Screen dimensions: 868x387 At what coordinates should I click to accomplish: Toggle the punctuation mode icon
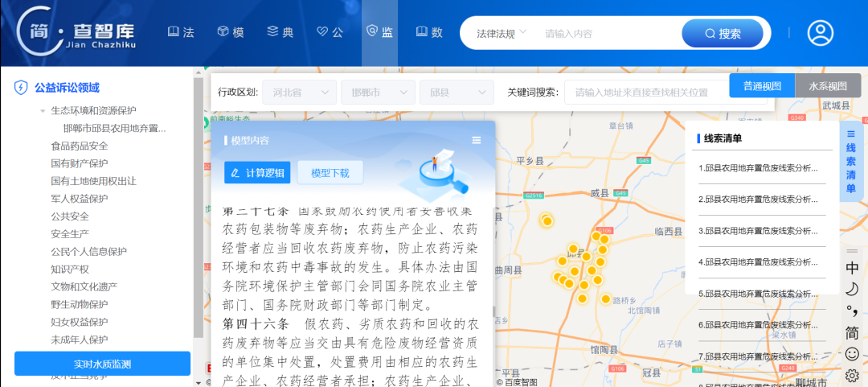pyautogui.click(x=852, y=311)
